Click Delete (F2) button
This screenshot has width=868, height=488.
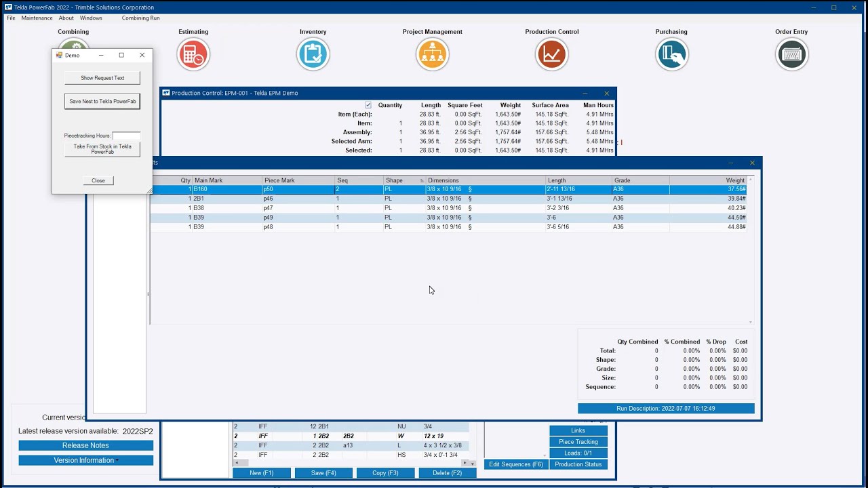click(448, 473)
